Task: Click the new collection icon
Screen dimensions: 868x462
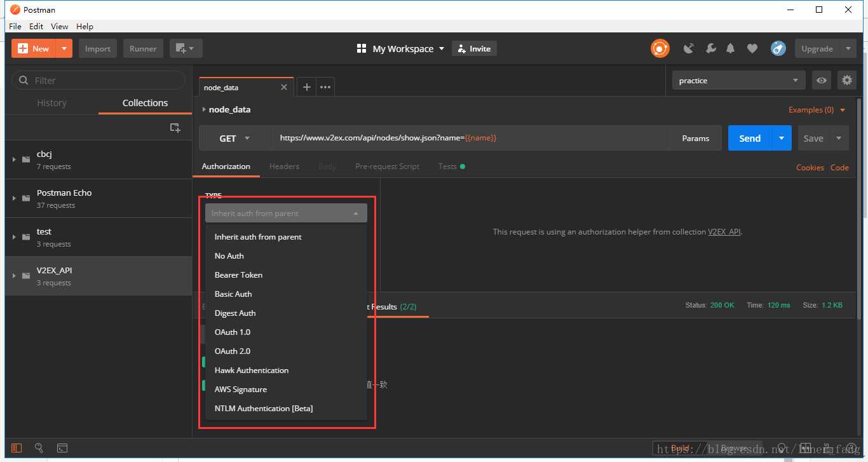Action: click(x=175, y=128)
